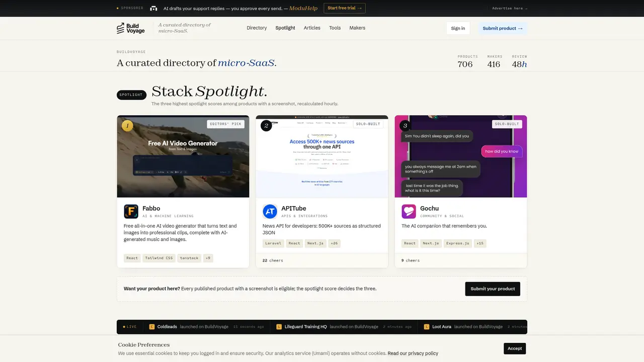Click the Tailwind CSS tag on Fabbo

pyautogui.click(x=159, y=258)
